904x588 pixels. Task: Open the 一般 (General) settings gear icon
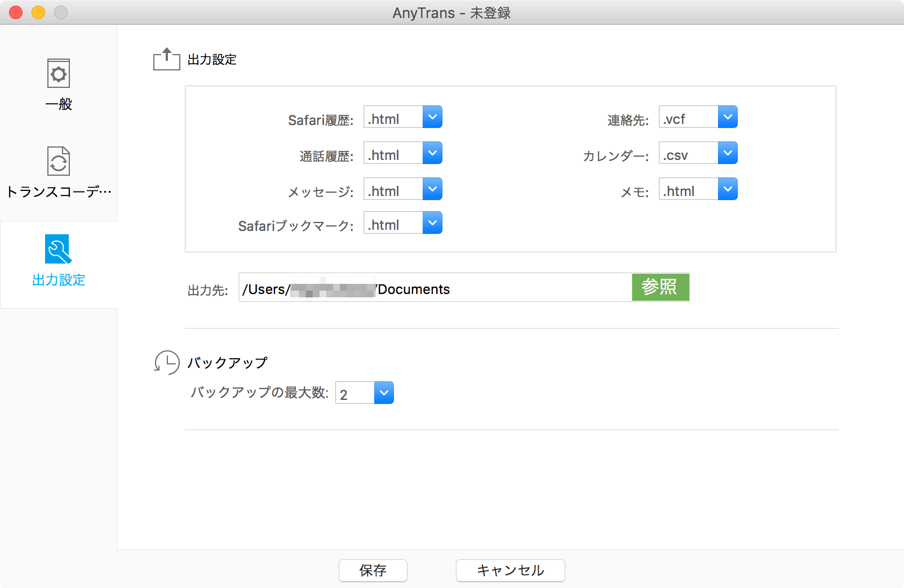click(59, 73)
